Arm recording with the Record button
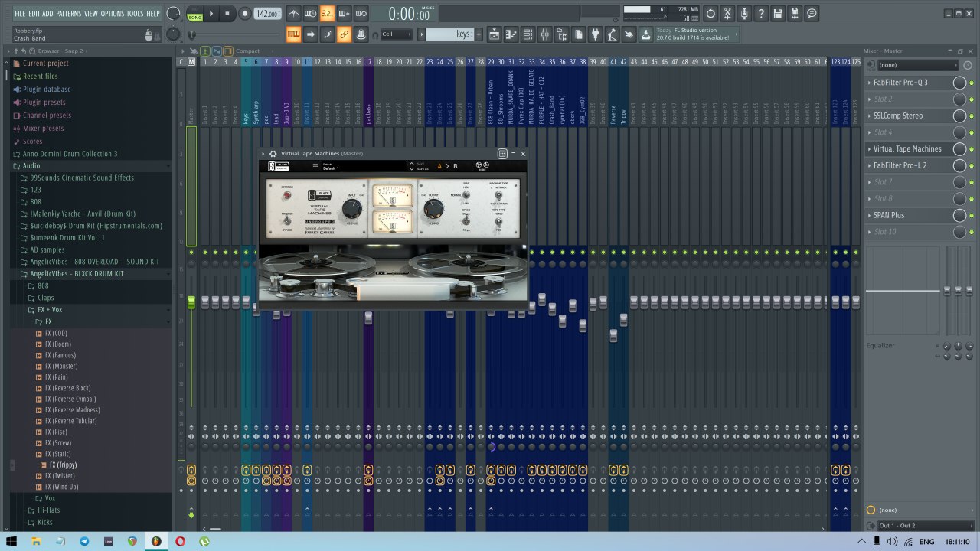 (x=245, y=14)
